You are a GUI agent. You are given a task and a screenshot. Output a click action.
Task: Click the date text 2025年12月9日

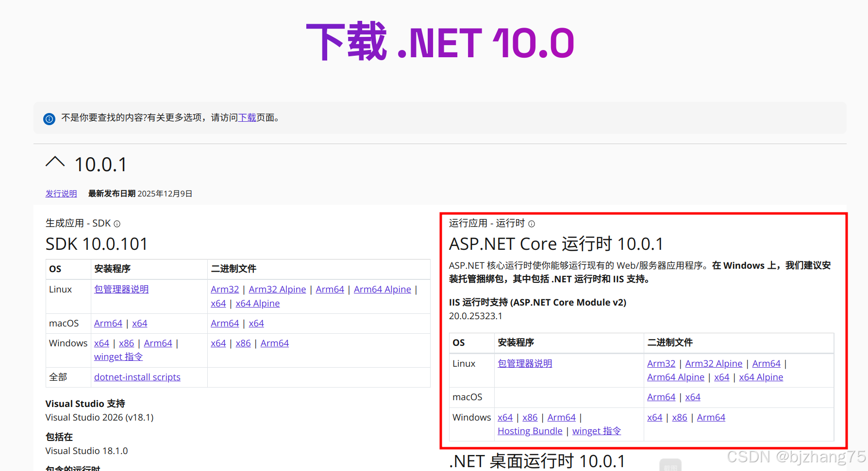[x=165, y=194]
